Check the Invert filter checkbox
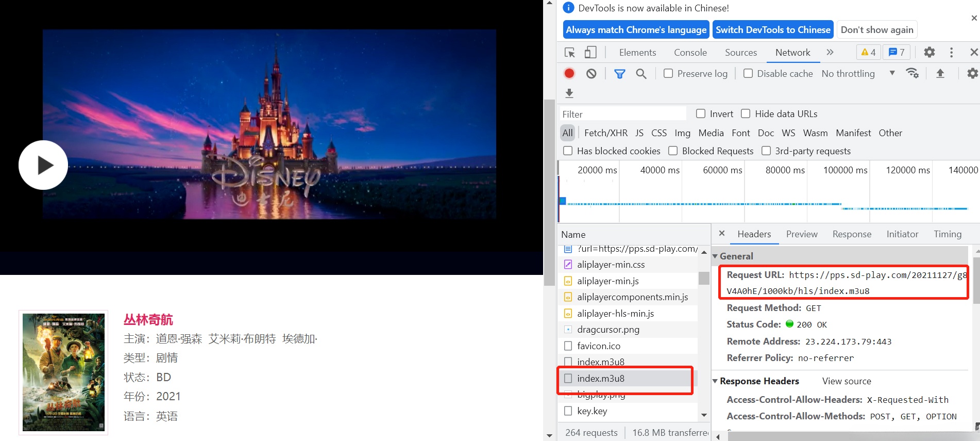The image size is (980, 441). click(x=701, y=114)
